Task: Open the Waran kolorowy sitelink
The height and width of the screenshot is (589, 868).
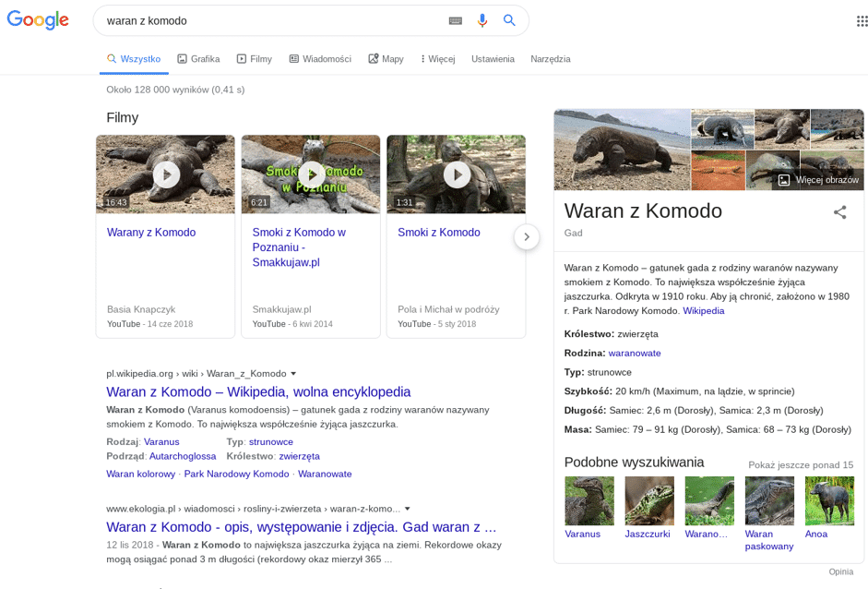Action: (140, 474)
